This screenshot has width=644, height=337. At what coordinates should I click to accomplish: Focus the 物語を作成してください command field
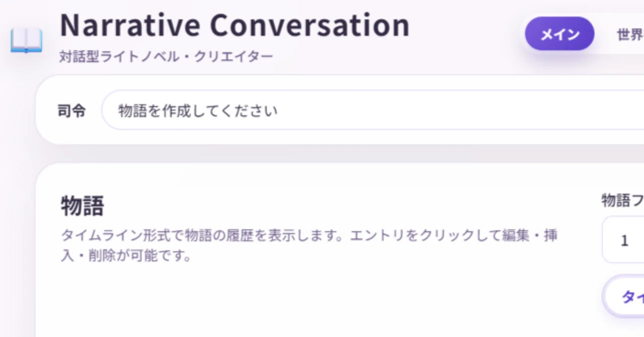point(373,110)
